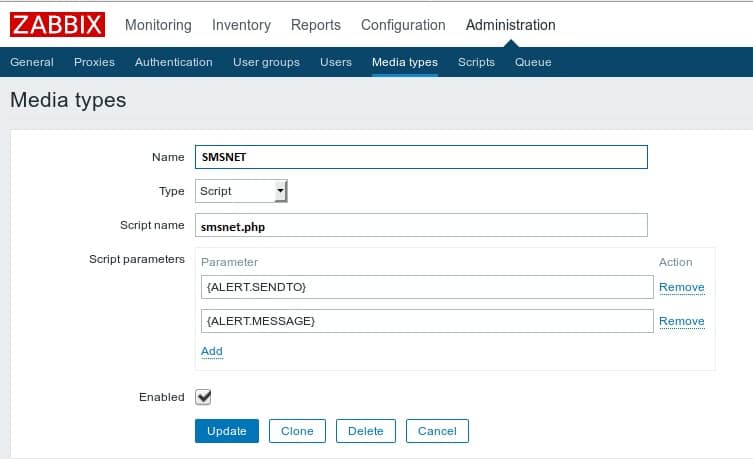The image size is (753, 459).
Task: Clone this media type
Action: click(x=297, y=431)
